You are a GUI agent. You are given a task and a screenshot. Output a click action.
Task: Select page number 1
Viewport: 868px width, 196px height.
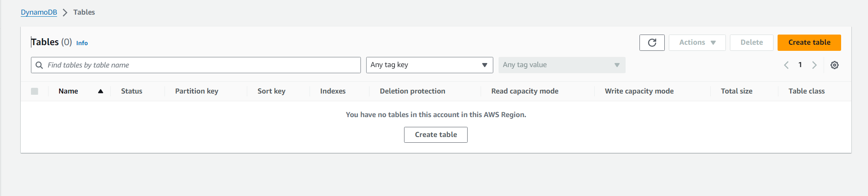pyautogui.click(x=800, y=65)
